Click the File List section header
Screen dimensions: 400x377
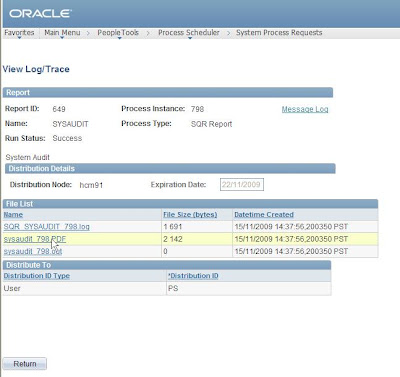190,204
